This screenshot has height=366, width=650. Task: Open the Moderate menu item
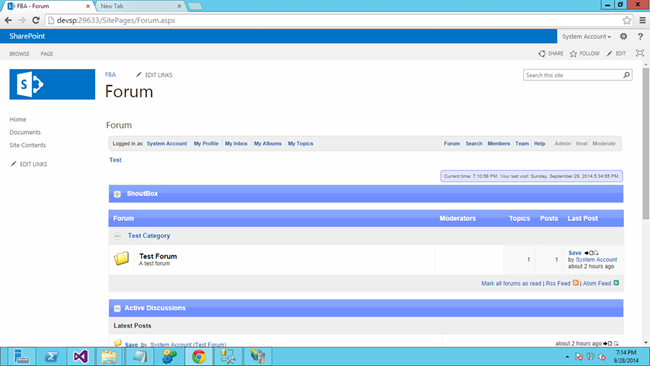[604, 143]
